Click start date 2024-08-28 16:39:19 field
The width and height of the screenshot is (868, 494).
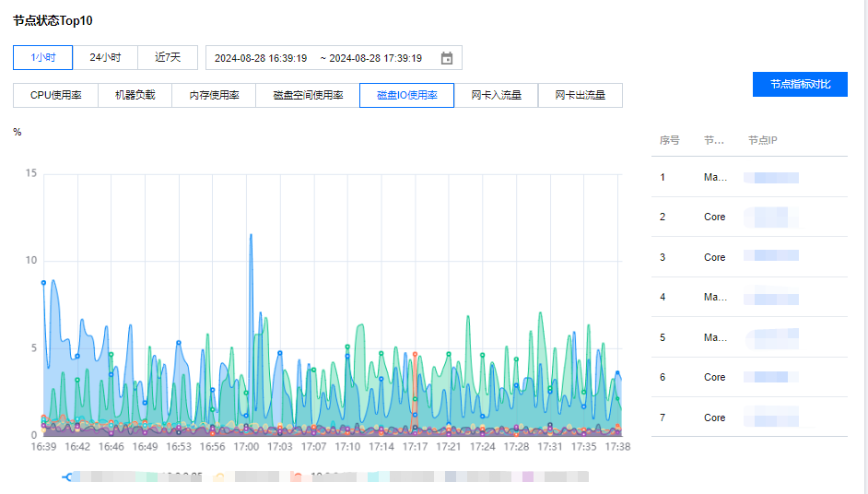[261, 58]
